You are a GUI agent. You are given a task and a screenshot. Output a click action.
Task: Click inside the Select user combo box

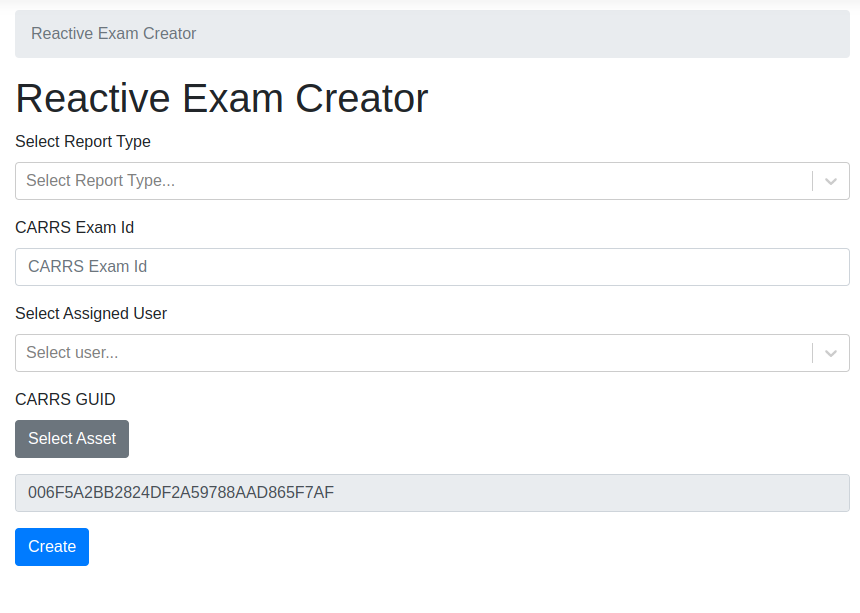400,353
